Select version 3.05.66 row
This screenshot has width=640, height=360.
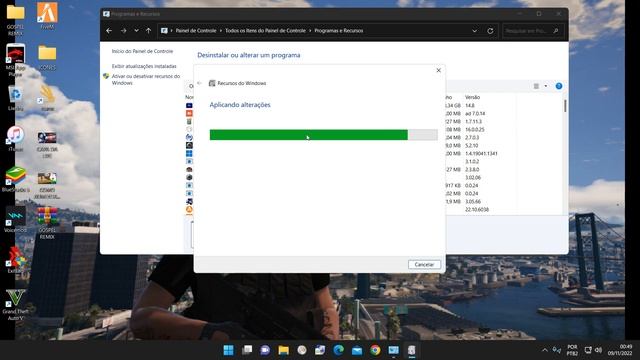click(473, 202)
